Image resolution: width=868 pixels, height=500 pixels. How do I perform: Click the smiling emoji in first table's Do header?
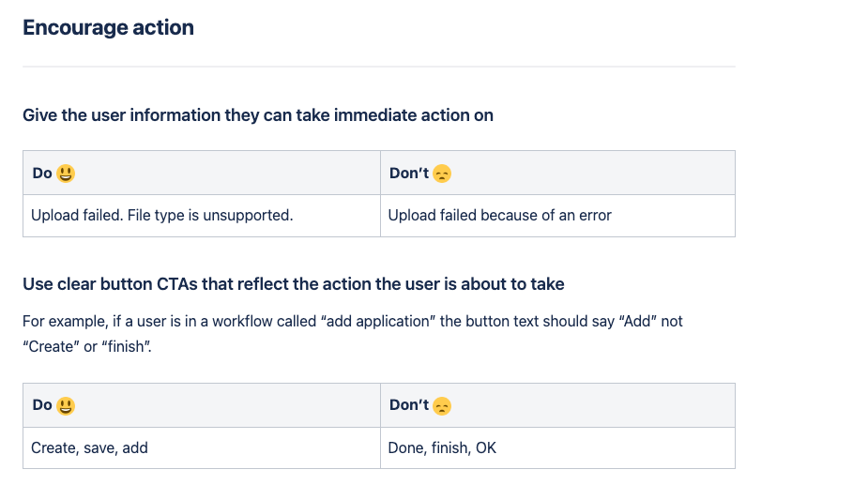point(66,174)
